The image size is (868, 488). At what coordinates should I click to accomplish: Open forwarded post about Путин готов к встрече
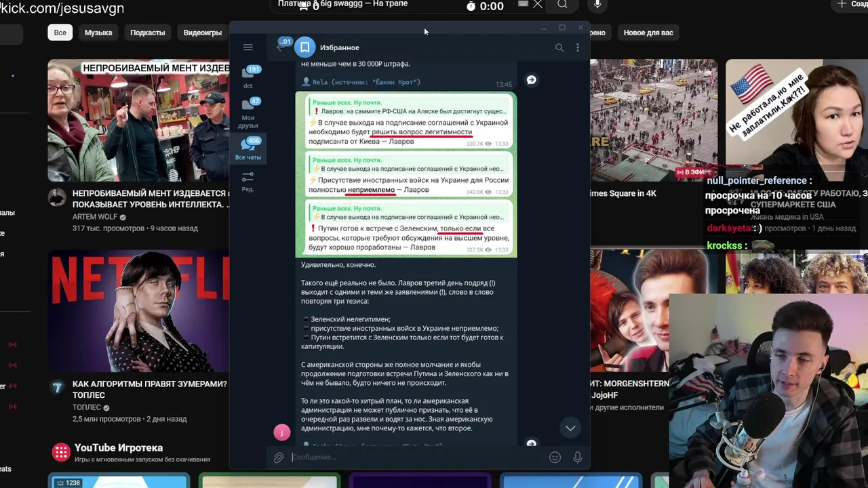[x=409, y=228]
